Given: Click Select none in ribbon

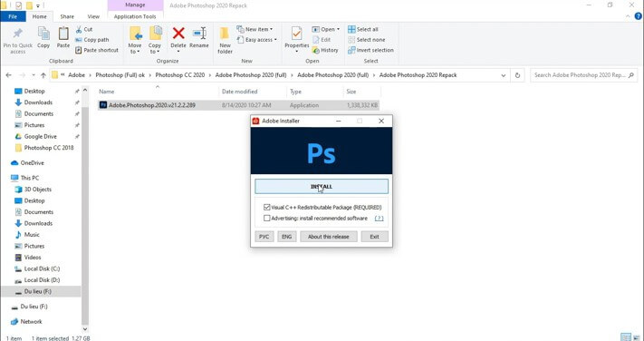Looking at the screenshot, I should (x=366, y=40).
